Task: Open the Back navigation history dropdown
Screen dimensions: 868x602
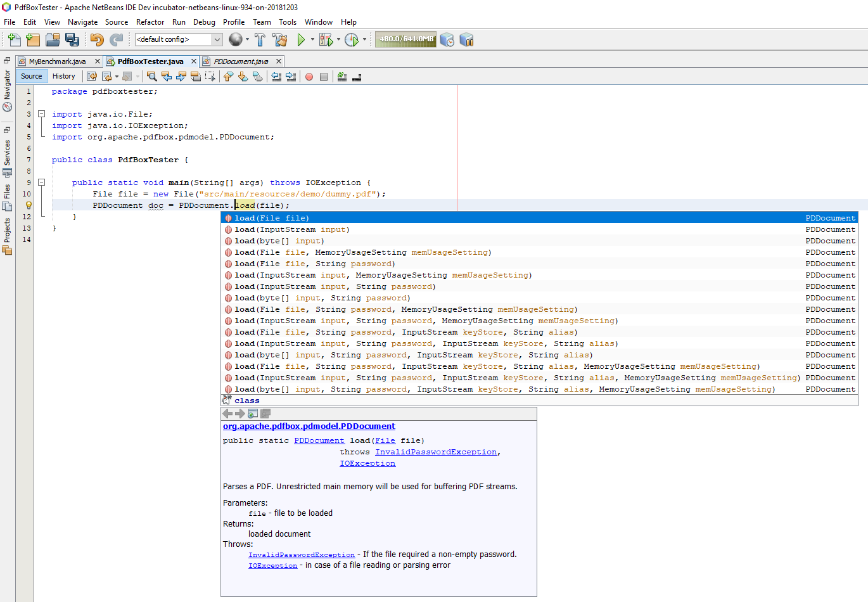Action: tap(117, 76)
